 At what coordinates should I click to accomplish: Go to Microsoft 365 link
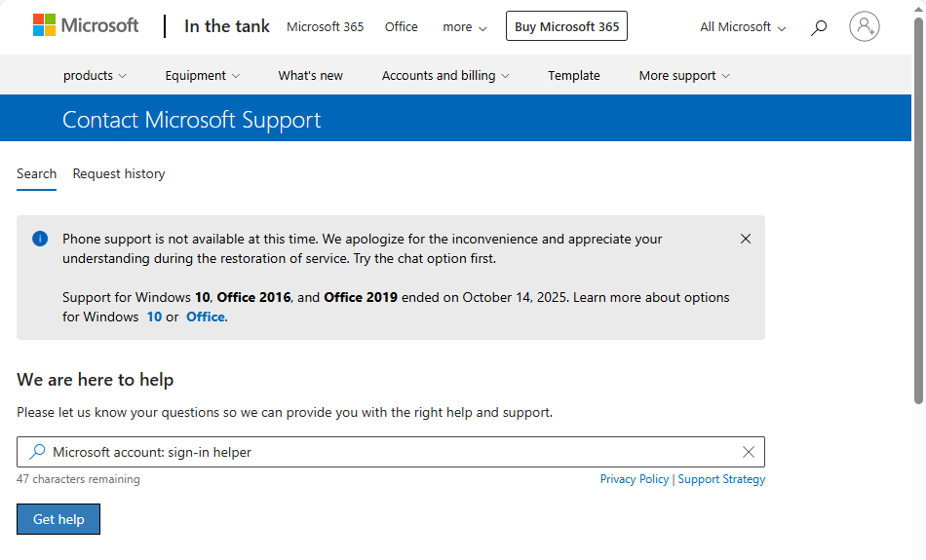(325, 27)
